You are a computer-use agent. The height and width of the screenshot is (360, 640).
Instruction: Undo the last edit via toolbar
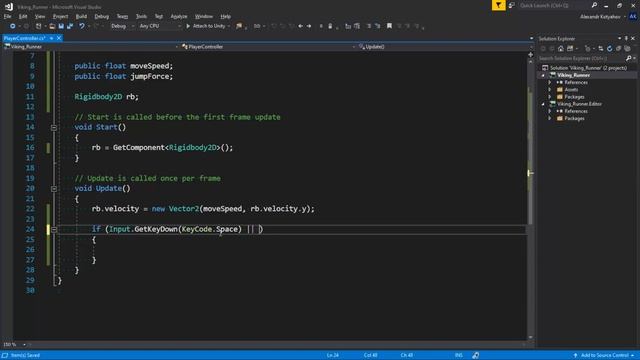[82, 26]
